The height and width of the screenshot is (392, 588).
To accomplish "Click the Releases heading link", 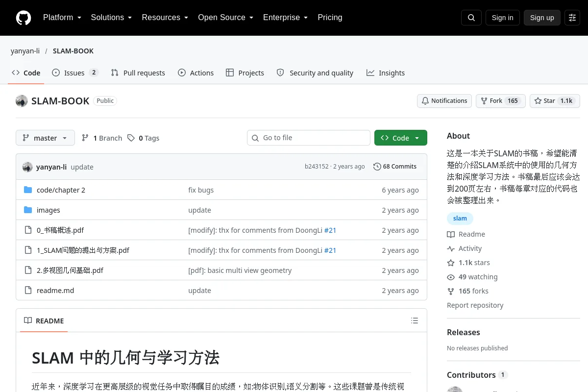I will click(x=464, y=332).
